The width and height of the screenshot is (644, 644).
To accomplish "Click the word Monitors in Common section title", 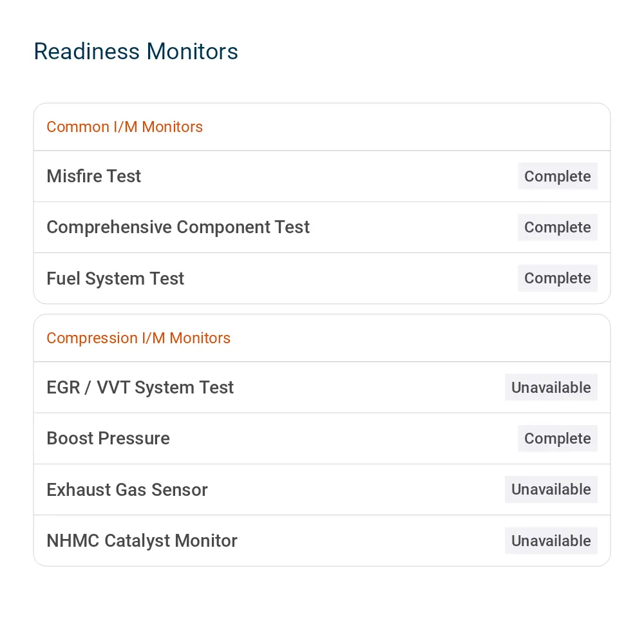I will (172, 127).
